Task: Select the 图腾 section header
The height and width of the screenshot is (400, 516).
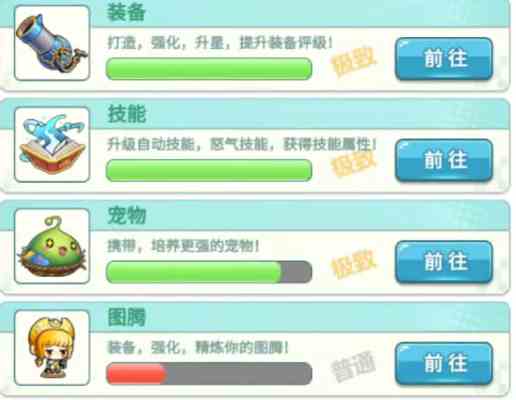Action: pyautogui.click(x=126, y=317)
